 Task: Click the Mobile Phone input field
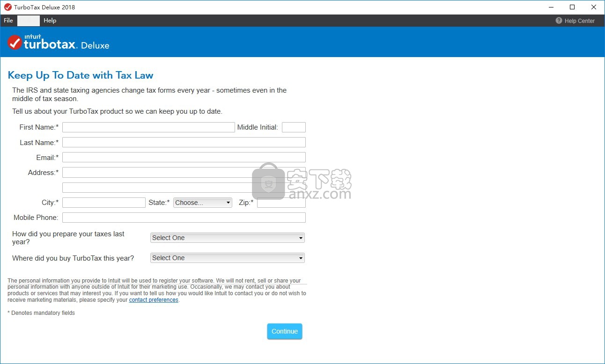[x=184, y=218]
